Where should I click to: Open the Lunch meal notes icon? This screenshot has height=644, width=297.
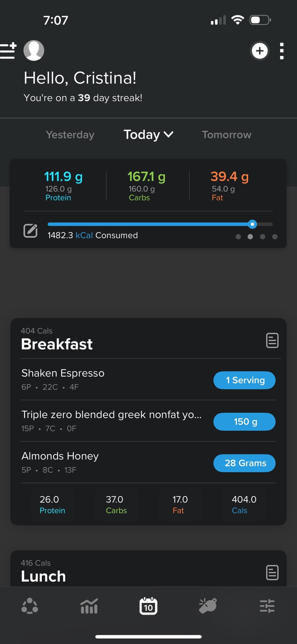pos(272,573)
